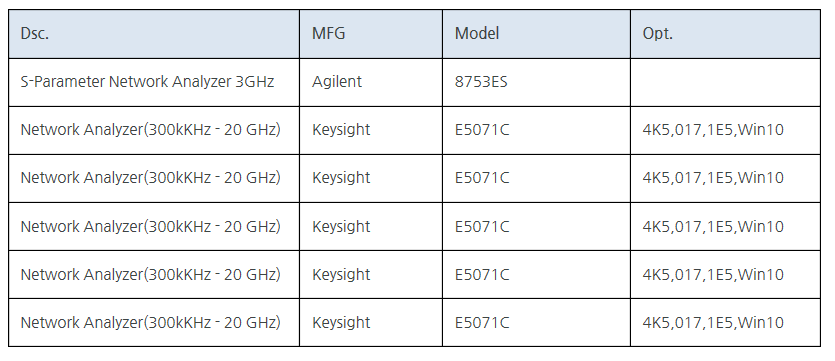Select the second E5071C model cell

[536, 178]
